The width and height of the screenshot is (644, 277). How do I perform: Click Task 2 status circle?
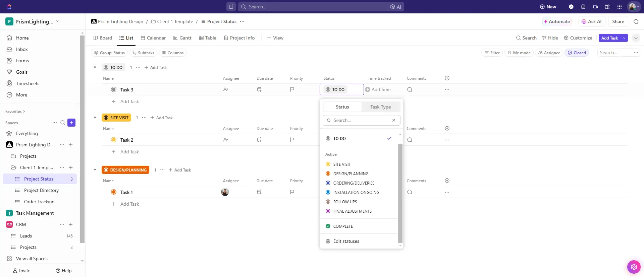114,140
